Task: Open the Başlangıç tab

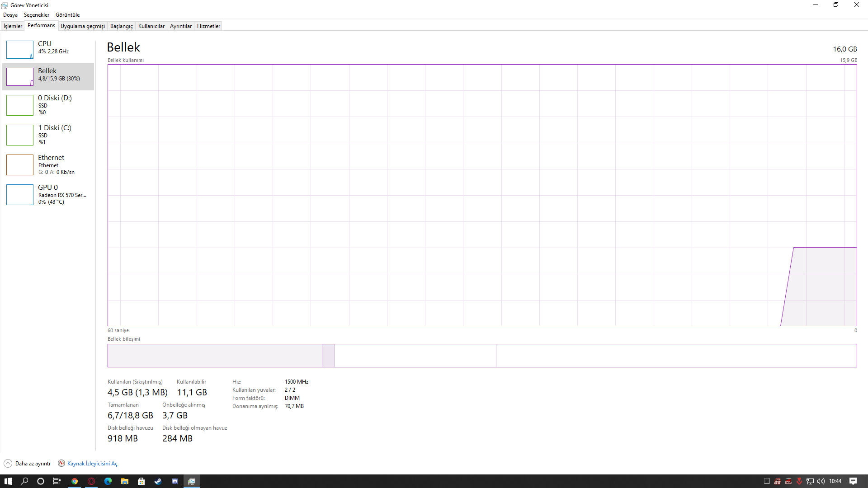Action: pos(121,26)
